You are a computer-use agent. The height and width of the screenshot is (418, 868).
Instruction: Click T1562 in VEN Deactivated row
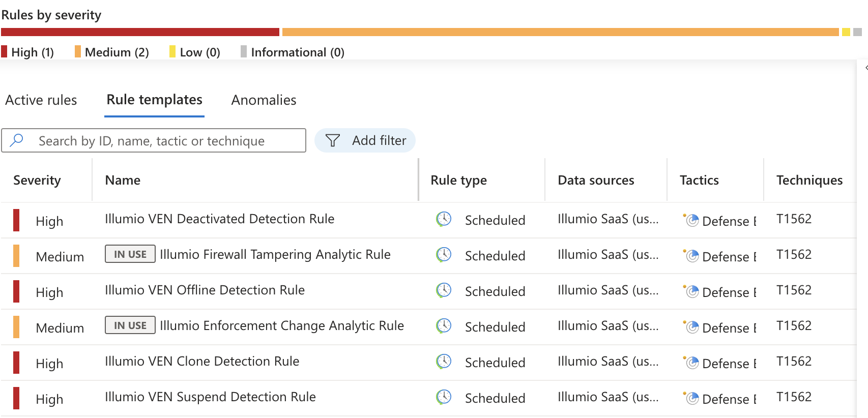[794, 219]
